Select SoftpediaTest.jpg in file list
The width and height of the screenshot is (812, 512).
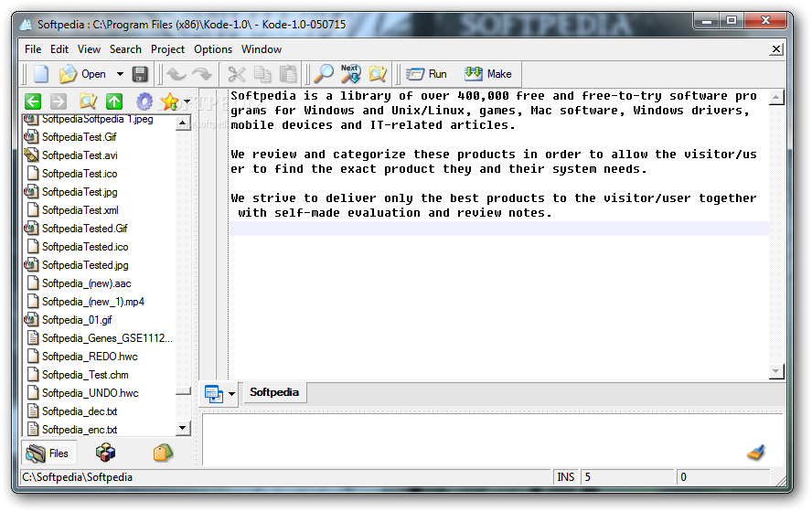pos(80,192)
